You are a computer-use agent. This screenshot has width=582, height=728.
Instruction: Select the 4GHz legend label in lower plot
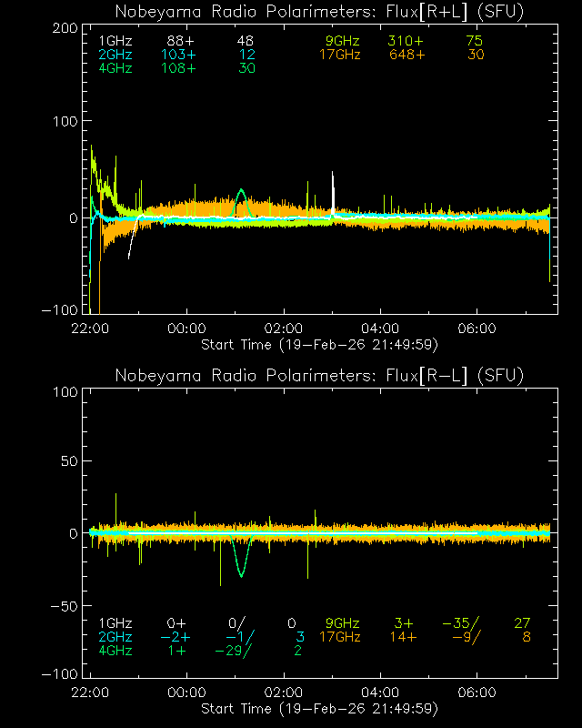114,651
